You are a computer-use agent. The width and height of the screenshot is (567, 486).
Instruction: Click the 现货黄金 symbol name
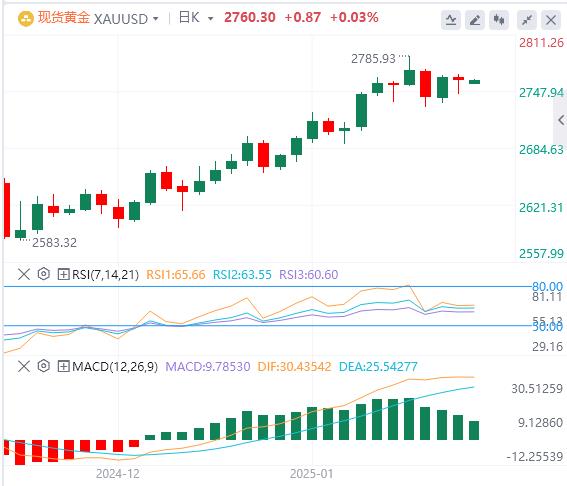pyautogui.click(x=64, y=17)
